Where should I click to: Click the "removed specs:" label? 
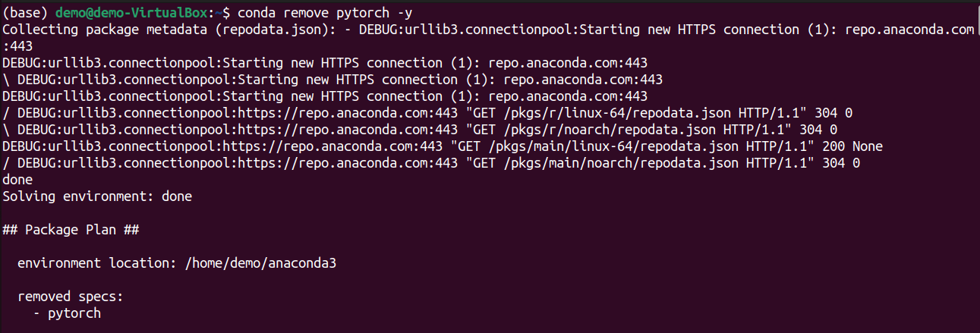pos(62,297)
